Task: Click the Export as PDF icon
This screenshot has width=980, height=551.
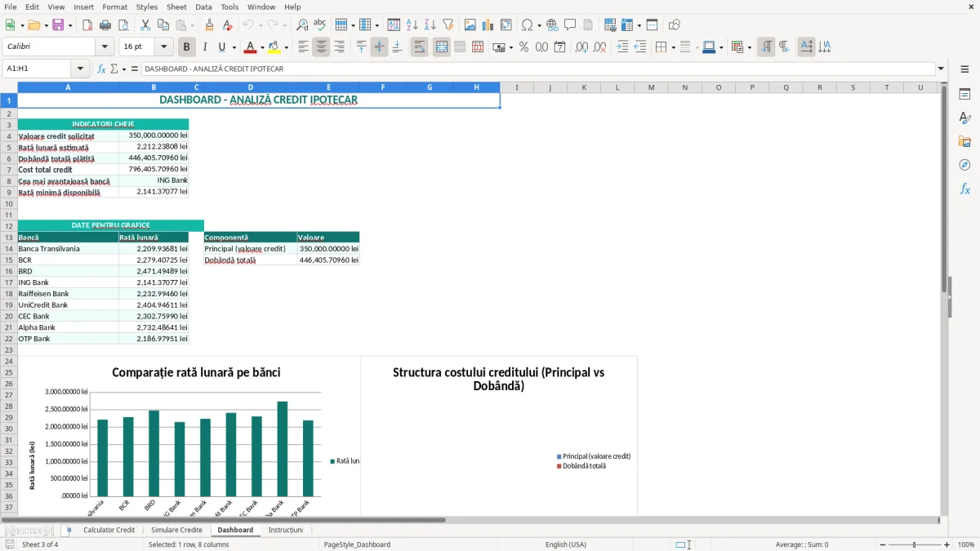Action: [x=87, y=25]
